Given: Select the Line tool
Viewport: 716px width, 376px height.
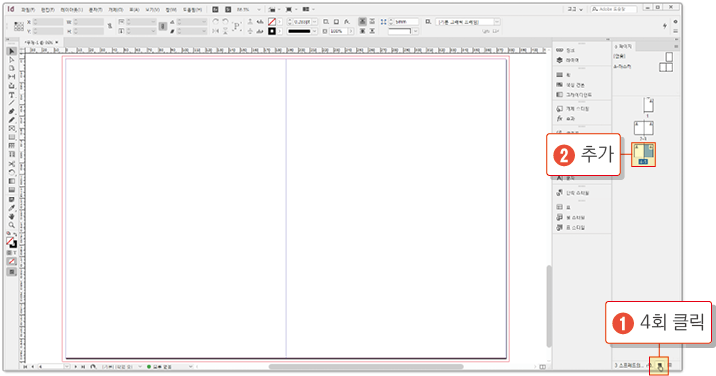Looking at the screenshot, I should (x=12, y=103).
